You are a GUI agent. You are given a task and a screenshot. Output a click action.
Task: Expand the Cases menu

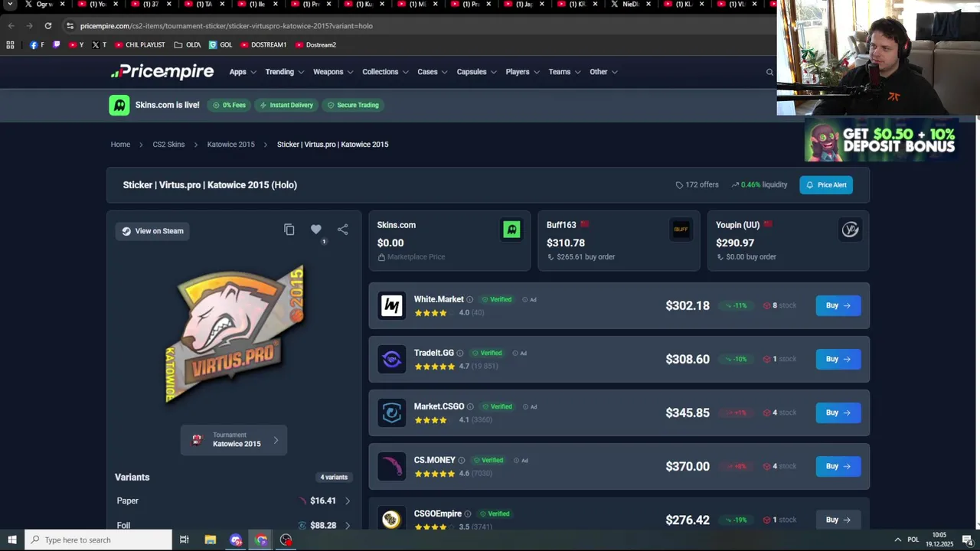432,72
